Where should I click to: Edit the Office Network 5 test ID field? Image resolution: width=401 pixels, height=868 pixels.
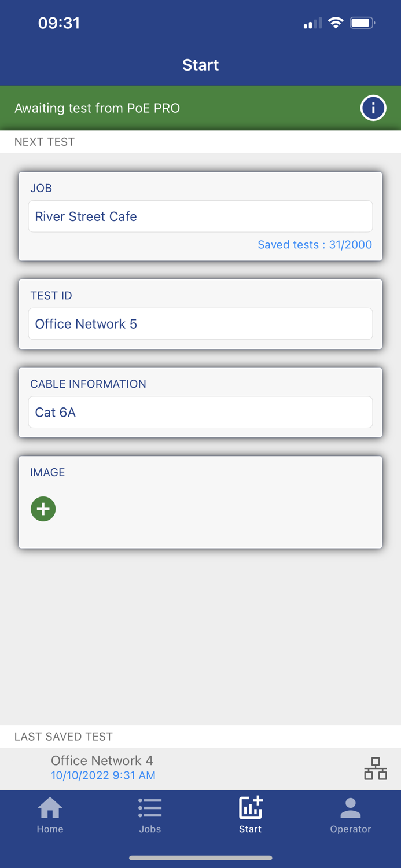tap(201, 323)
